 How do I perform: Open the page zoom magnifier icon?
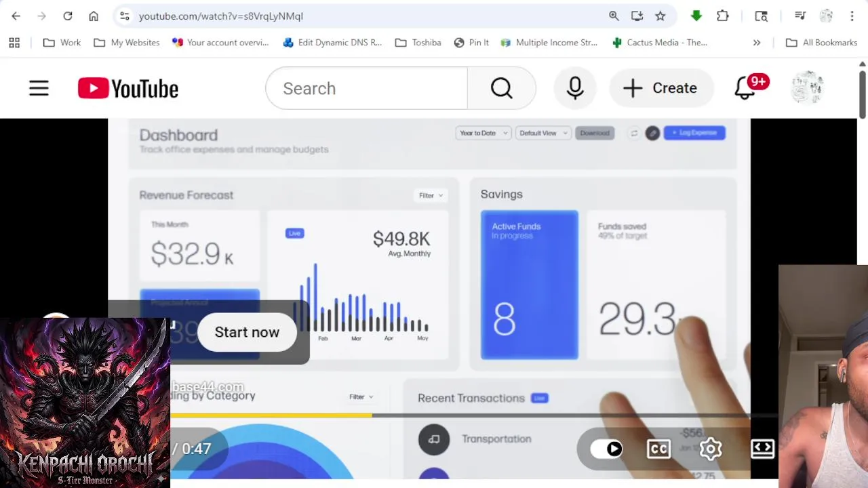click(x=614, y=16)
